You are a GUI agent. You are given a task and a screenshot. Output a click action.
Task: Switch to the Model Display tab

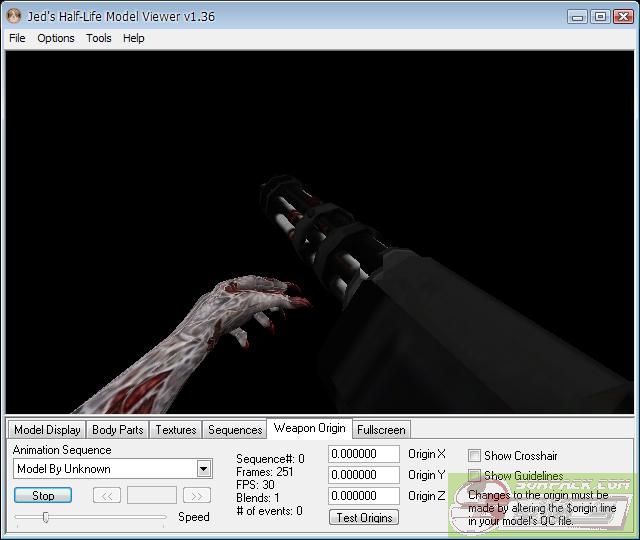click(47, 430)
